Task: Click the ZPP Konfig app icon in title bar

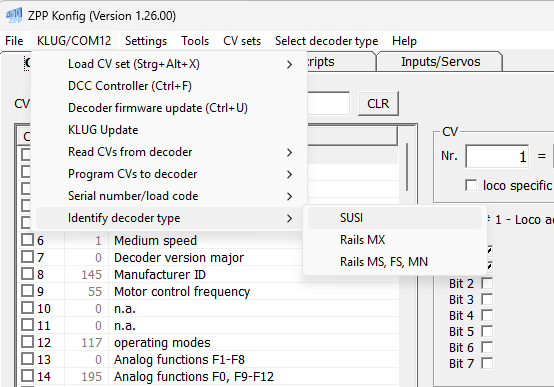Action: 14,16
